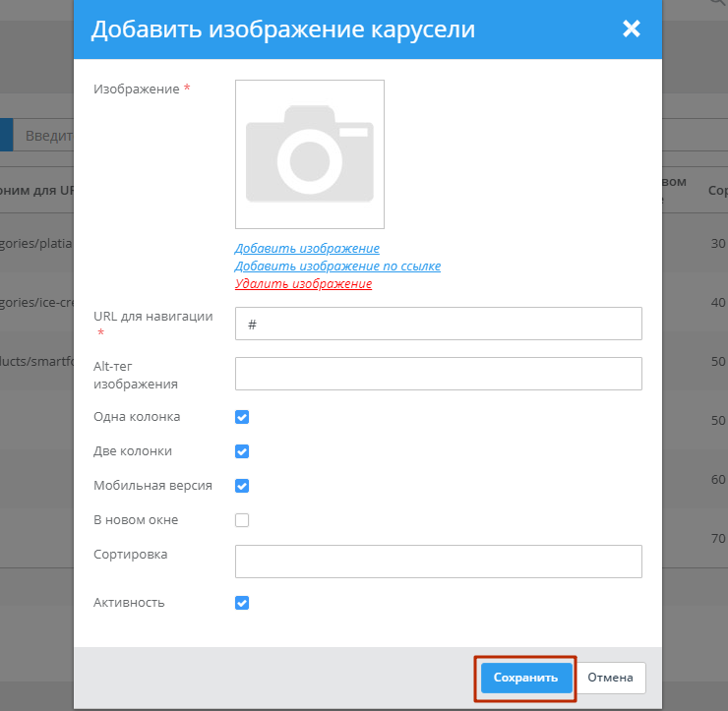728x711 pixels.
Task: Click the 'Сор…' column header in table
Action: coord(717,189)
